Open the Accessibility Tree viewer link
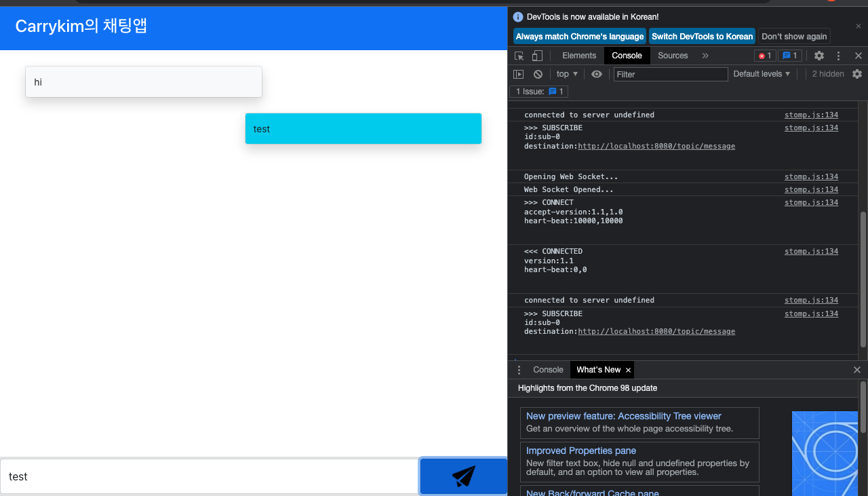Image resolution: width=868 pixels, height=496 pixels. [x=623, y=416]
